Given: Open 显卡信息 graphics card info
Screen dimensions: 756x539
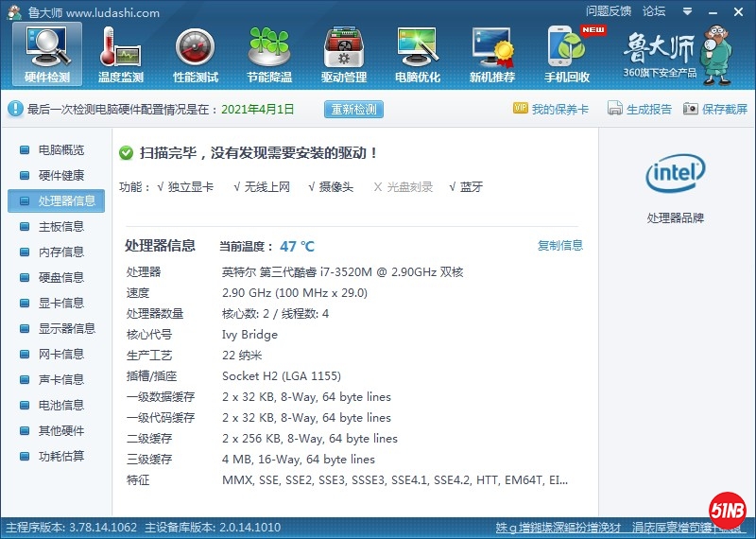Looking at the screenshot, I should [60, 304].
